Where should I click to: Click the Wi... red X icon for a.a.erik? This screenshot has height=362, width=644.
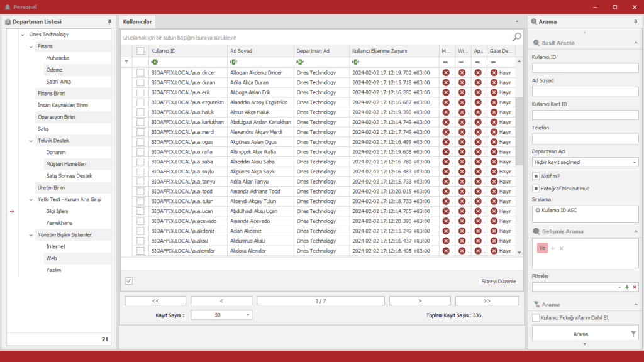(462, 92)
